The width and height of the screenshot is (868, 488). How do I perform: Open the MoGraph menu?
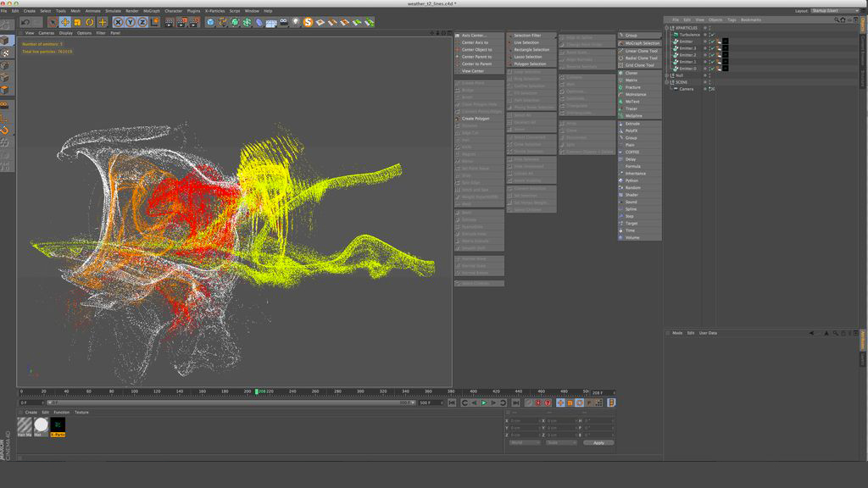point(150,11)
